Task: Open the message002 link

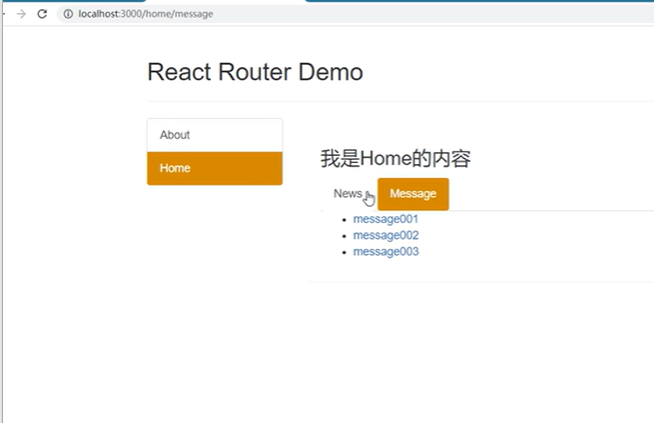Action: [x=386, y=235]
